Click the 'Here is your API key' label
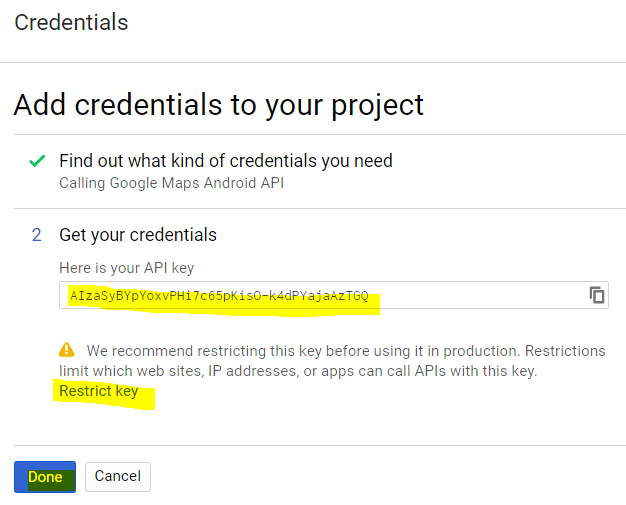 pos(126,267)
